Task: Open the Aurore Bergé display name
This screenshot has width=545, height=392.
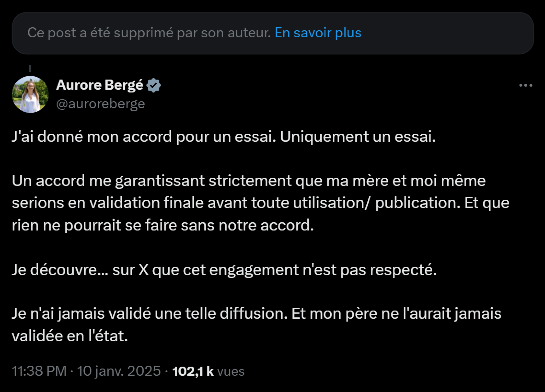Action: click(99, 85)
